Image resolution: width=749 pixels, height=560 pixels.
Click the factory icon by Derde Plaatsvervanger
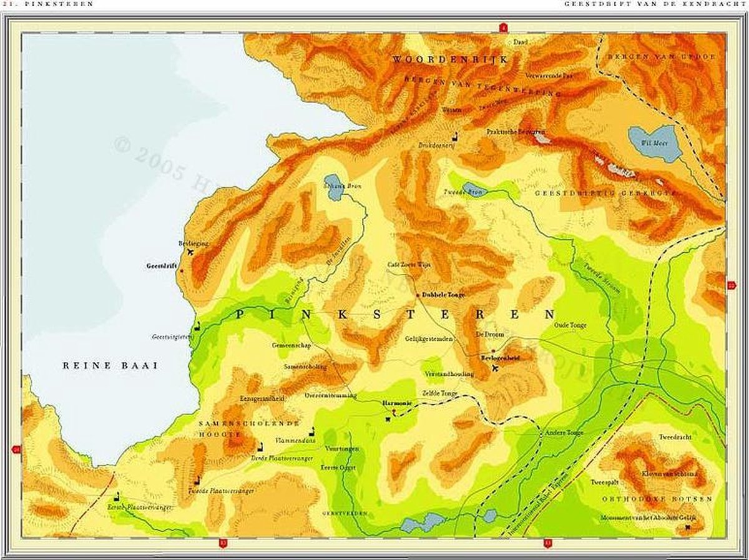(262, 448)
